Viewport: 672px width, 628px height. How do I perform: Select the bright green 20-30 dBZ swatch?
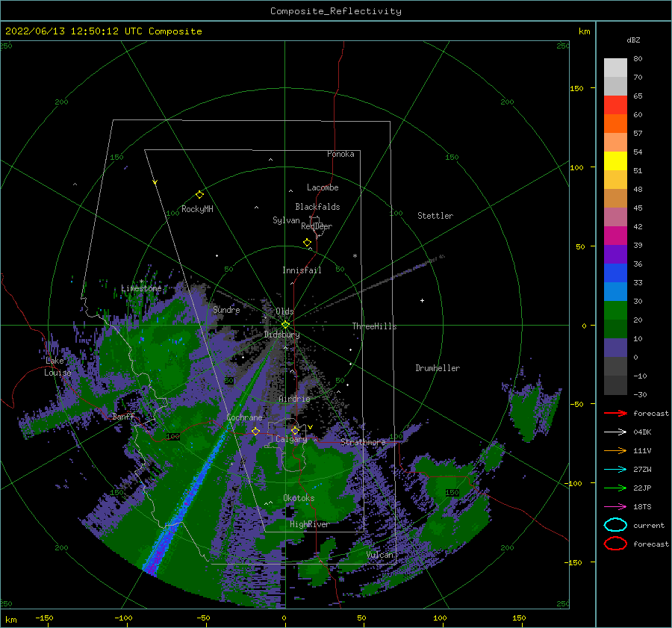pos(615,311)
